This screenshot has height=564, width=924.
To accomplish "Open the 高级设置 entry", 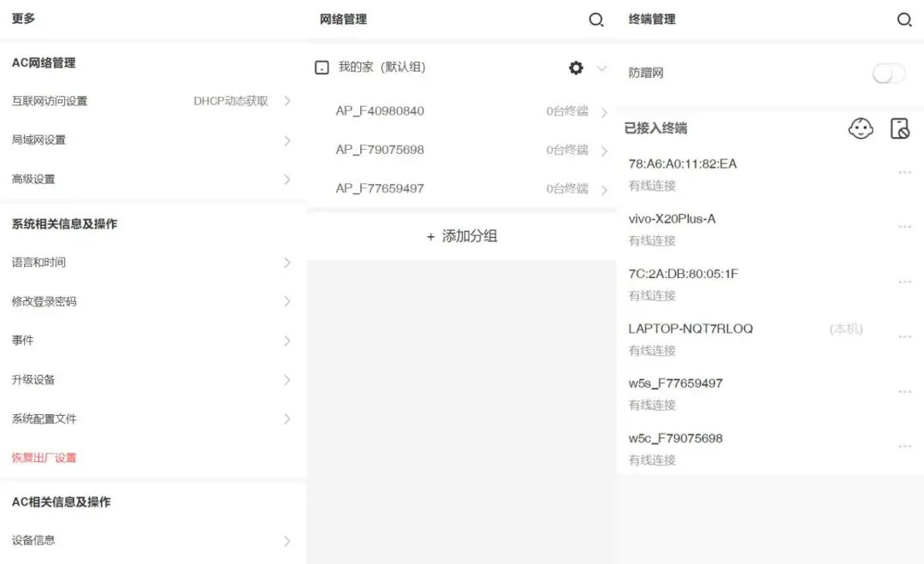I will point(152,179).
